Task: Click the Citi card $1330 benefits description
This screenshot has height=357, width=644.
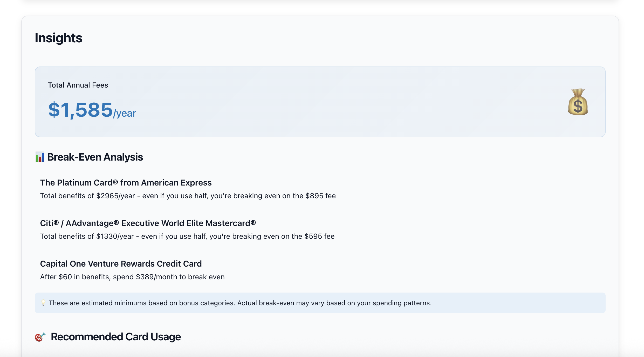Action: coord(187,236)
